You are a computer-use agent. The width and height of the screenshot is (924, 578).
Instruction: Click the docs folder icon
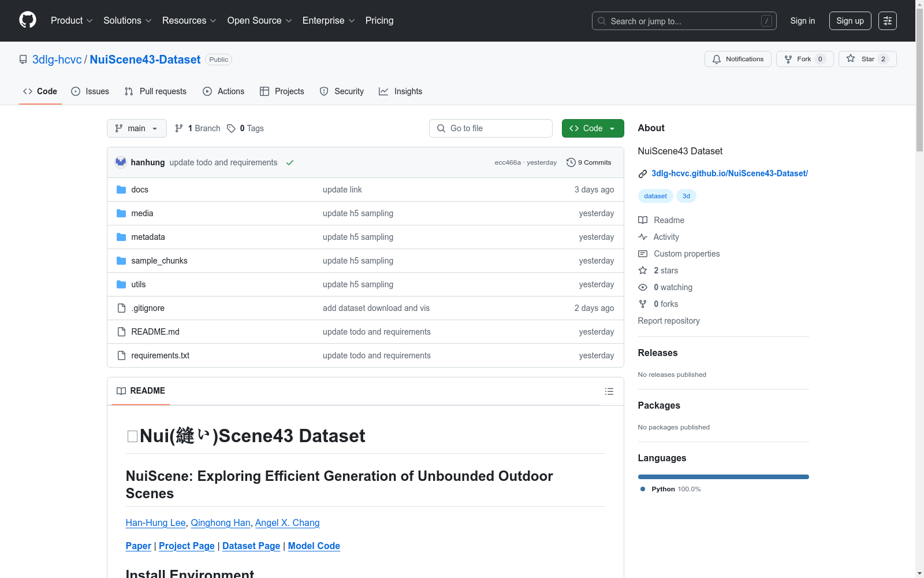(121, 190)
